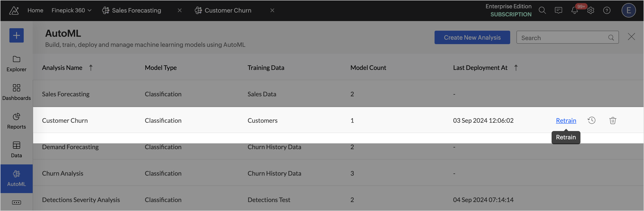Click the Retrain link
The height and width of the screenshot is (211, 644).
566,120
